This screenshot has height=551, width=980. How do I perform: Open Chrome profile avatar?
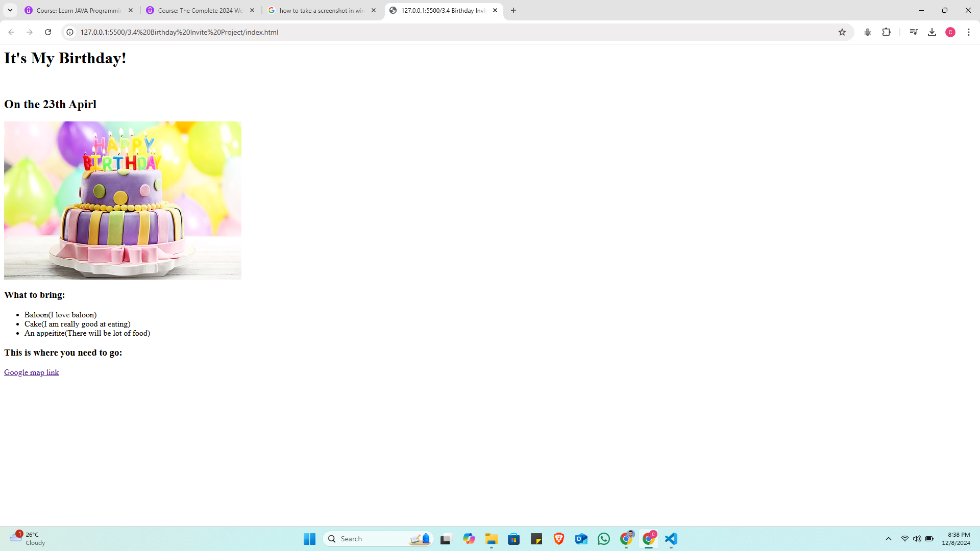(x=950, y=32)
